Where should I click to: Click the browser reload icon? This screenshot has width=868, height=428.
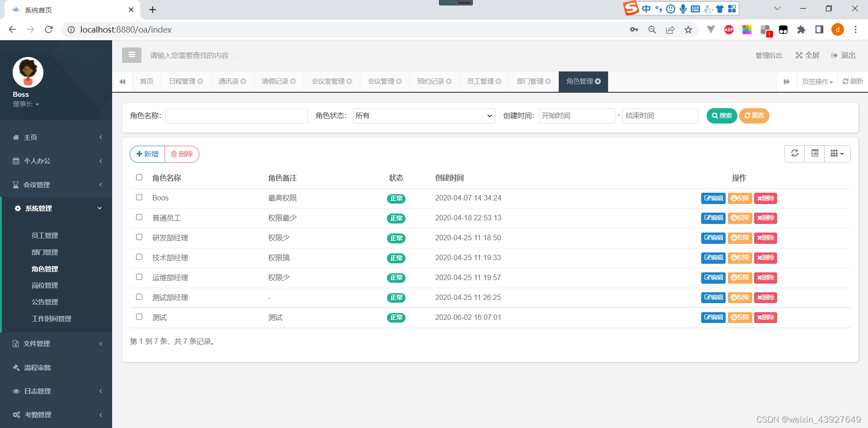(49, 29)
